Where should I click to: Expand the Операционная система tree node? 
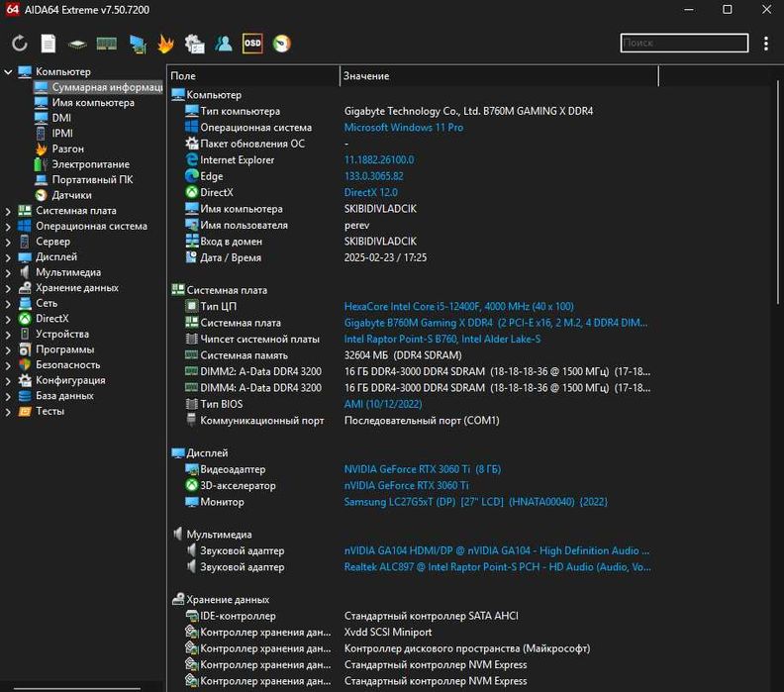(8, 227)
